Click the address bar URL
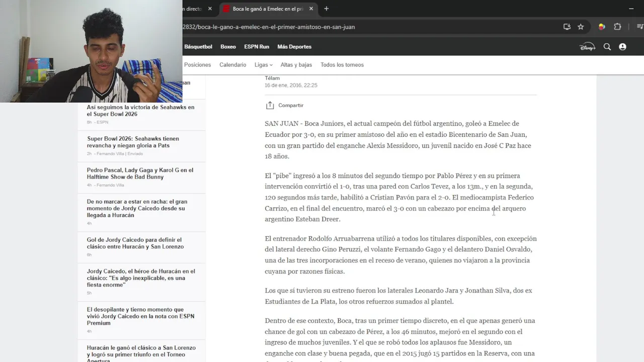 click(269, 27)
